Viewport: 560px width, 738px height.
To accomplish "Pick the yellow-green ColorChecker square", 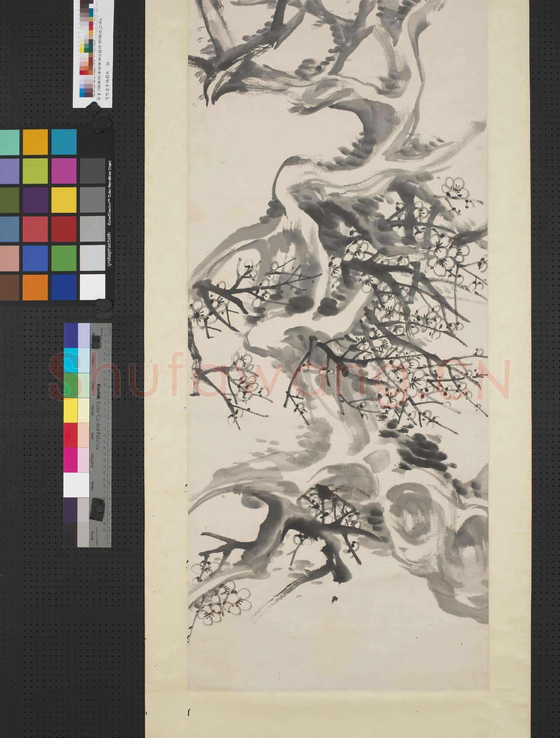I will tap(35, 171).
